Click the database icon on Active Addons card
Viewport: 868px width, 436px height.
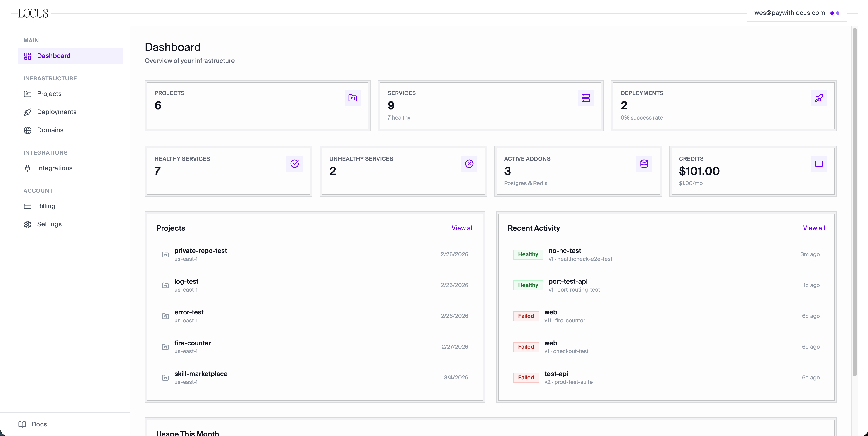[644, 163]
